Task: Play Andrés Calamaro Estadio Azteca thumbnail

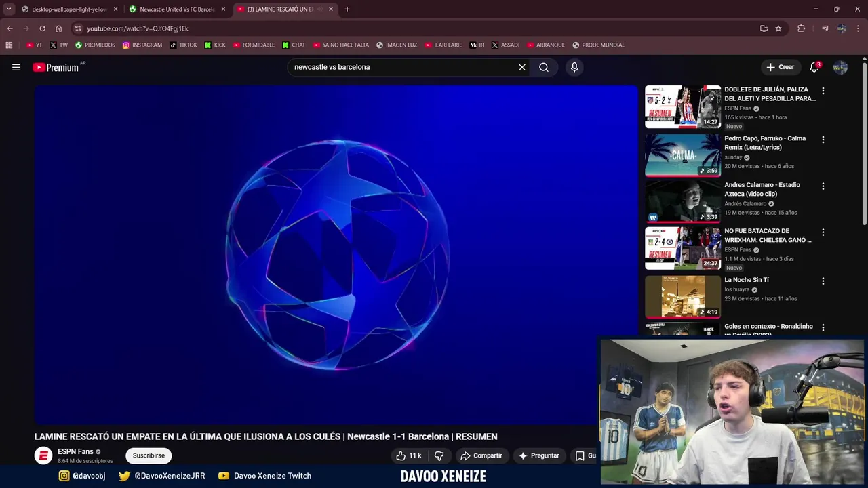Action: click(x=683, y=201)
